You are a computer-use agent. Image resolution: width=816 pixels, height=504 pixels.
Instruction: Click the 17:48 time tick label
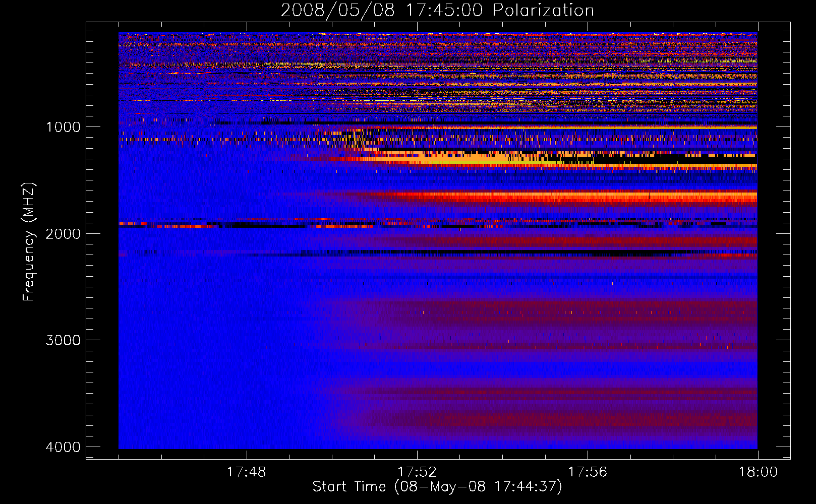pyautogui.click(x=247, y=472)
